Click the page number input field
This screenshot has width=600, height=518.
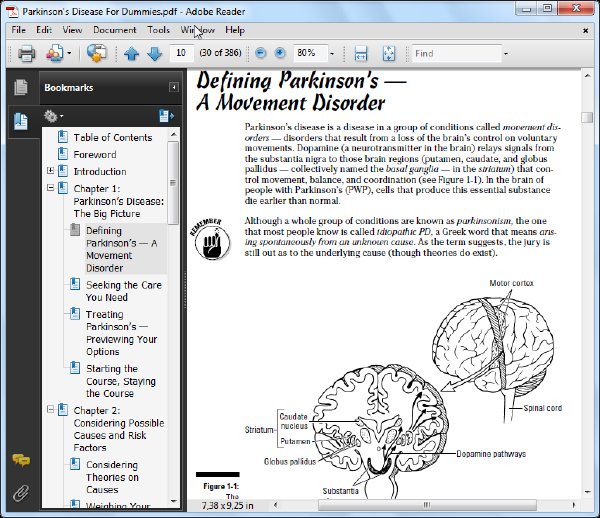tap(181, 53)
